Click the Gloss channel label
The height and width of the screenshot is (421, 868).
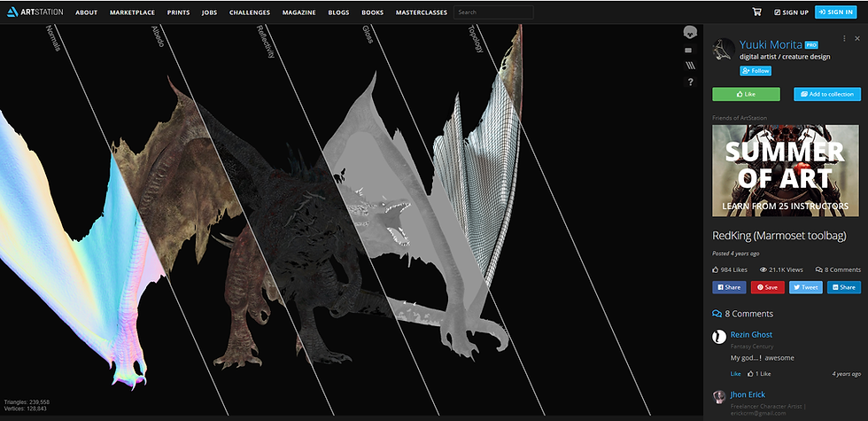click(368, 35)
